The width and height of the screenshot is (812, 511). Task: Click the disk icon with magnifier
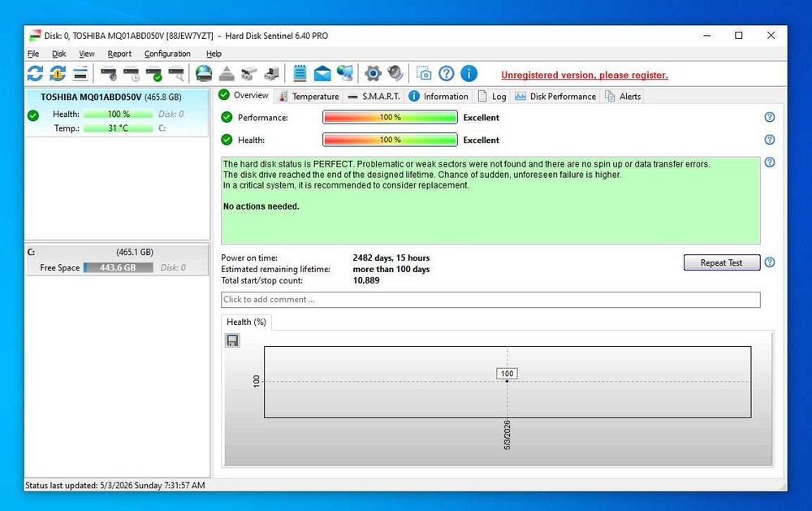(x=176, y=74)
